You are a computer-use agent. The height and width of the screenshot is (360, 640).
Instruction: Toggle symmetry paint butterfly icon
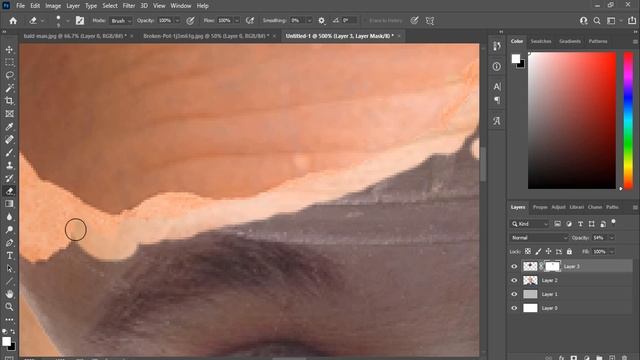click(x=430, y=20)
